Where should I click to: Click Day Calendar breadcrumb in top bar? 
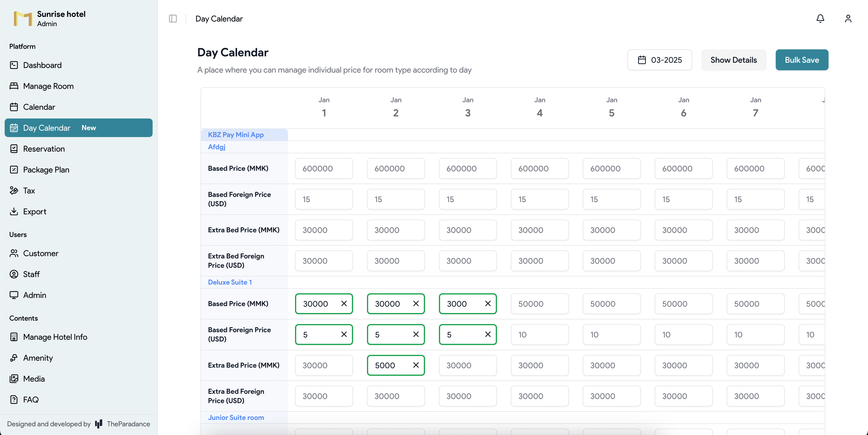click(219, 19)
